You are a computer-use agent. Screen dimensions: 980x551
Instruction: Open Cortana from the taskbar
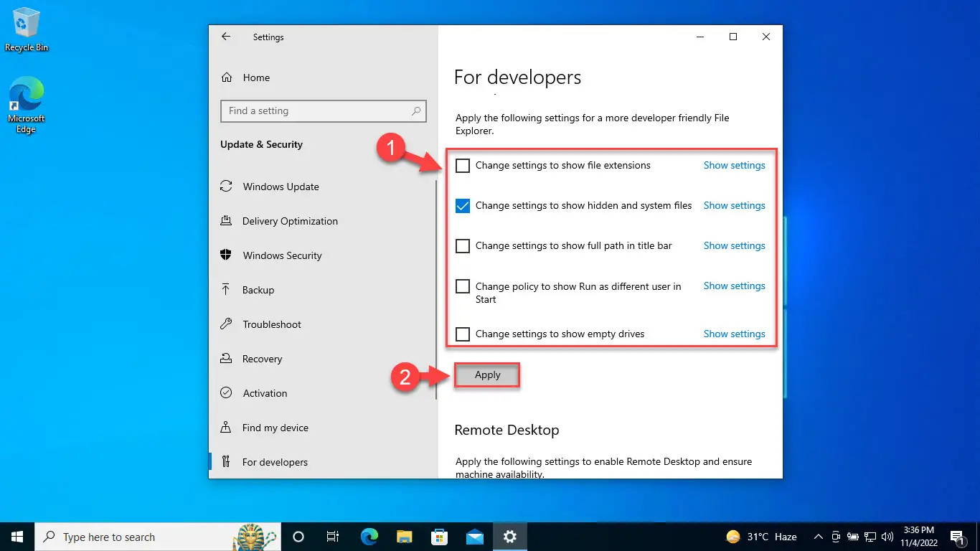[298, 537]
